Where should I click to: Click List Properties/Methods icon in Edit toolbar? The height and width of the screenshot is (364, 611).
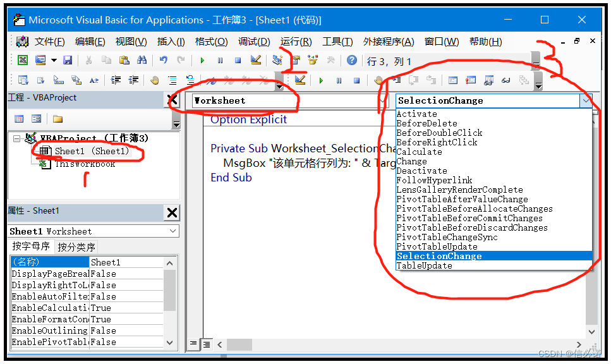pos(23,80)
